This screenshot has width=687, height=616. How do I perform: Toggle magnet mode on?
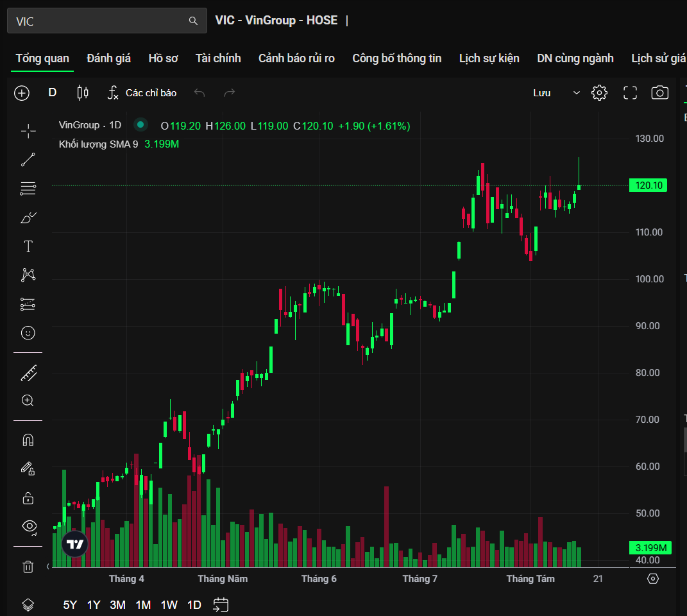click(x=28, y=440)
